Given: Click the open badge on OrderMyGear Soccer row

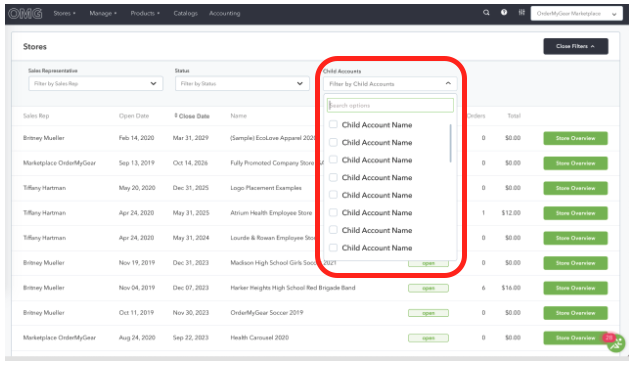Looking at the screenshot, I should [x=428, y=313].
